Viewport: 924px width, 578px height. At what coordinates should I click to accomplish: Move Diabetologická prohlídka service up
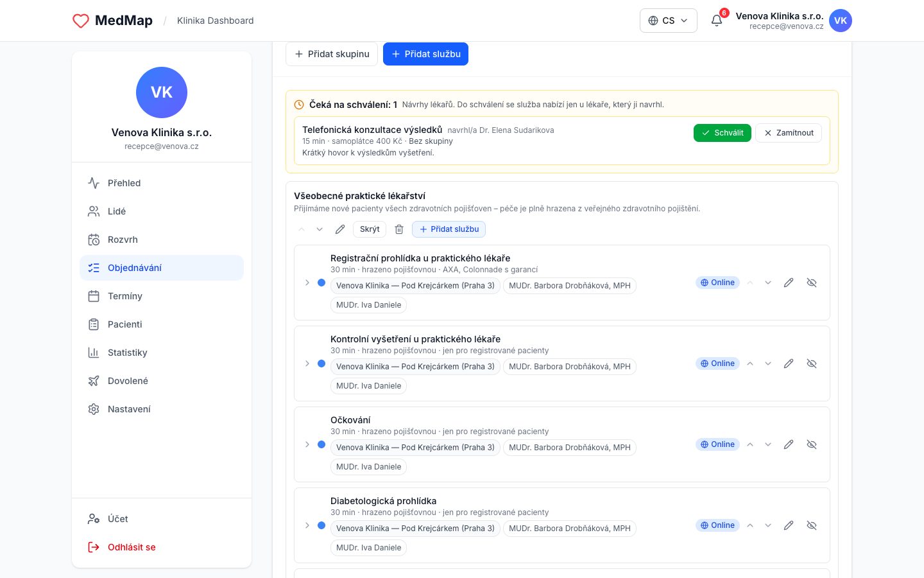coord(750,525)
